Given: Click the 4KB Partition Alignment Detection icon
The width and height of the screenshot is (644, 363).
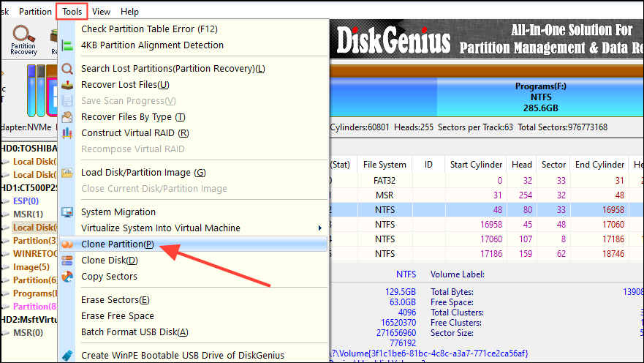Looking at the screenshot, I should (x=67, y=45).
